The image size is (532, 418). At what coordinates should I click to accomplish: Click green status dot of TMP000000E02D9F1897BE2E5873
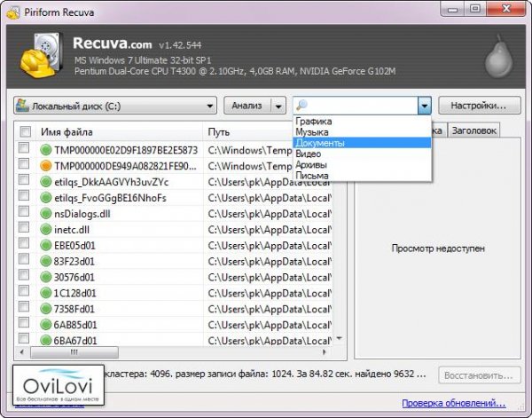click(46, 150)
